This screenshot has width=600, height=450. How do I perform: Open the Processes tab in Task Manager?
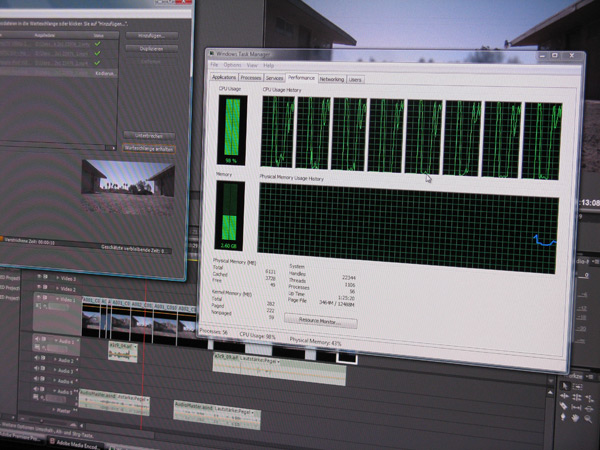[x=251, y=77]
